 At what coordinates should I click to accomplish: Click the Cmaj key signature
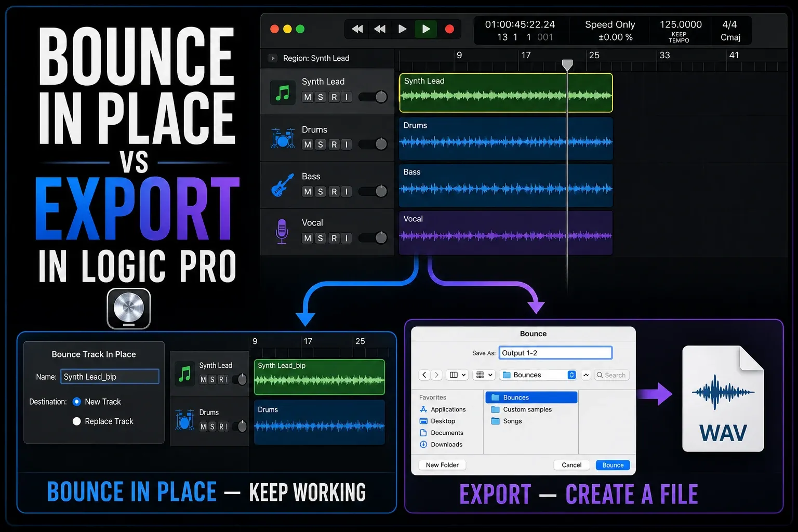(730, 37)
